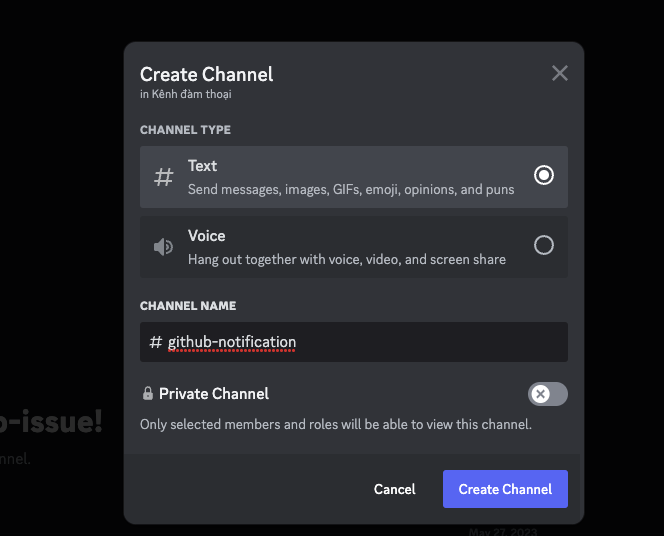
Task: Click the hash icon beside Text
Action: 163,177
